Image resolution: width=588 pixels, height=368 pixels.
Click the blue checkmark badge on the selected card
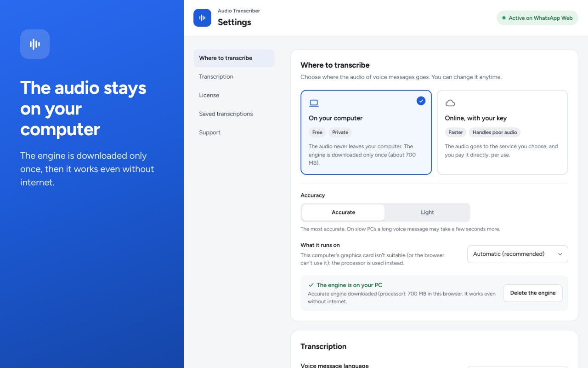pos(421,101)
